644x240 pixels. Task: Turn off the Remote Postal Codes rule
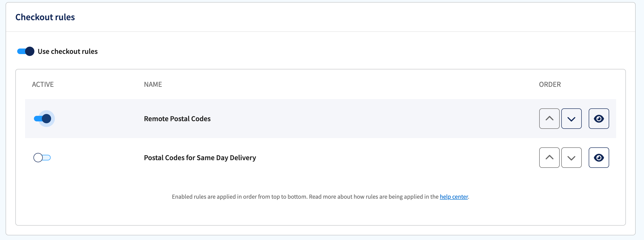(43, 119)
